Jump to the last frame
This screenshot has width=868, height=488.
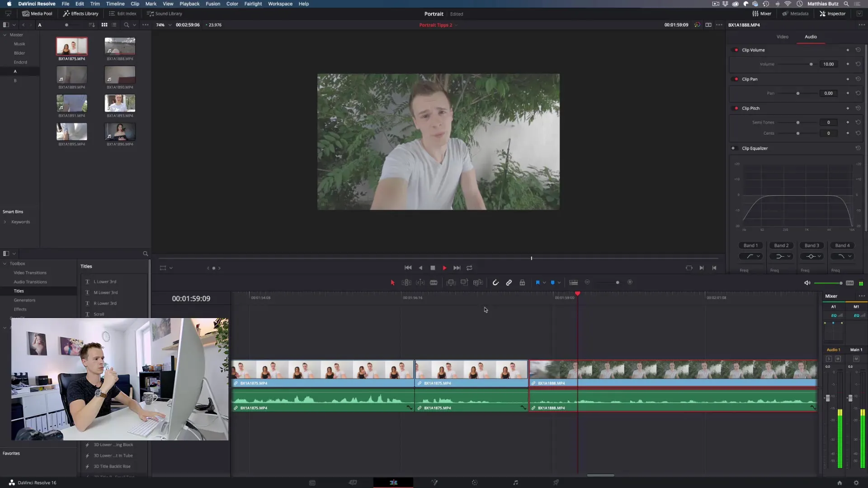coord(457,267)
